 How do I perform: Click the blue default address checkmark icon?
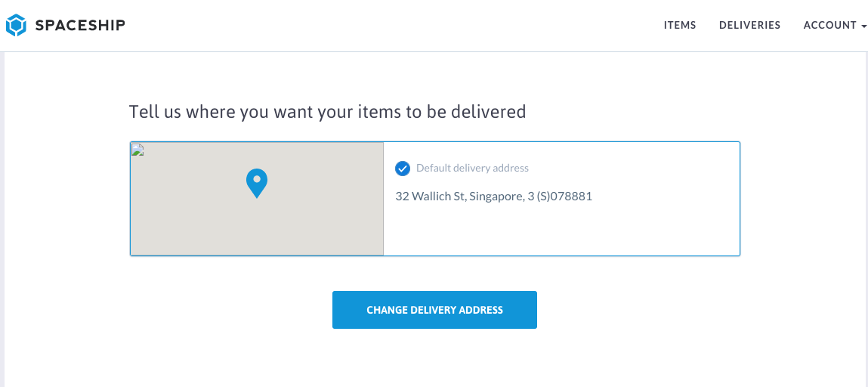[403, 168]
